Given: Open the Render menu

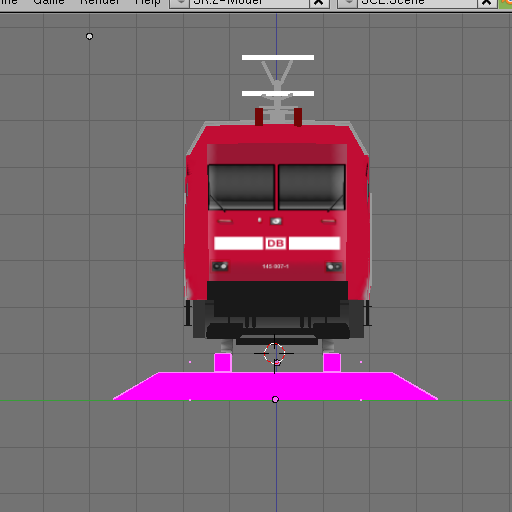Looking at the screenshot, I should tap(100, 2).
